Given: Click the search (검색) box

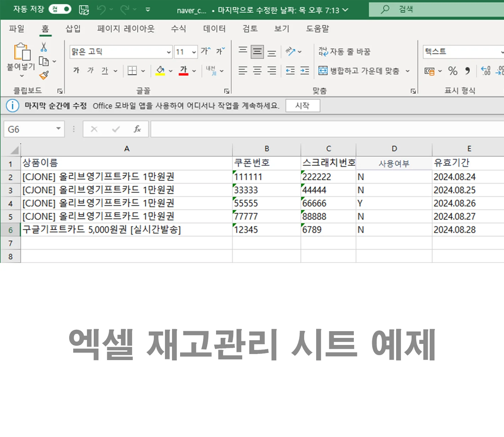Looking at the screenshot, I should [x=436, y=10].
